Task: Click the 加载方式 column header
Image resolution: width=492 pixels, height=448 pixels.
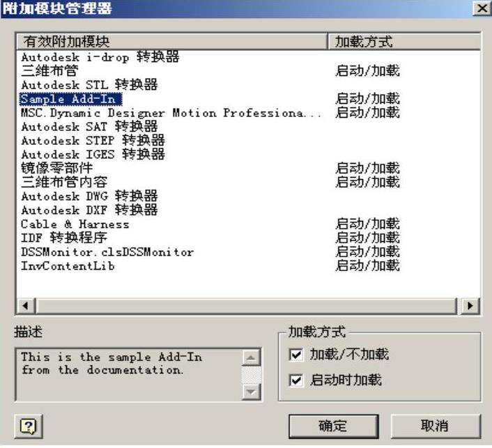Action: coord(404,41)
